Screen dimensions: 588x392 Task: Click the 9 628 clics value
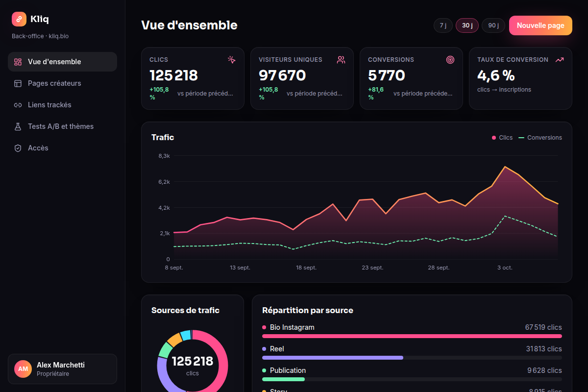[545, 370]
